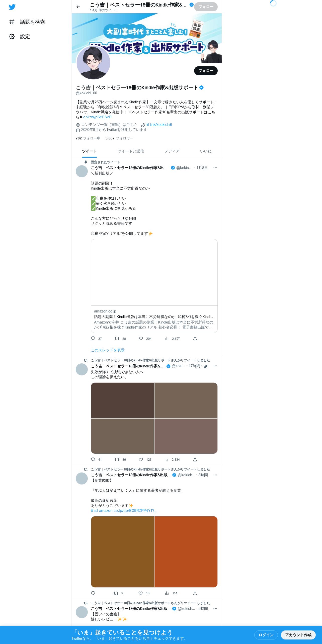Switch to メディア tab
The width and height of the screenshot is (322, 644).
coord(172,151)
